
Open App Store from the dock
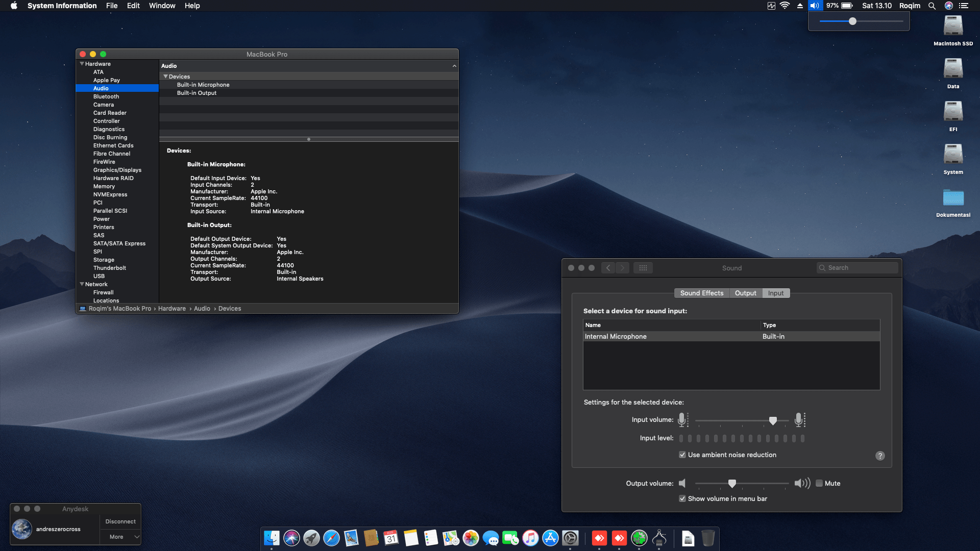[550, 538]
